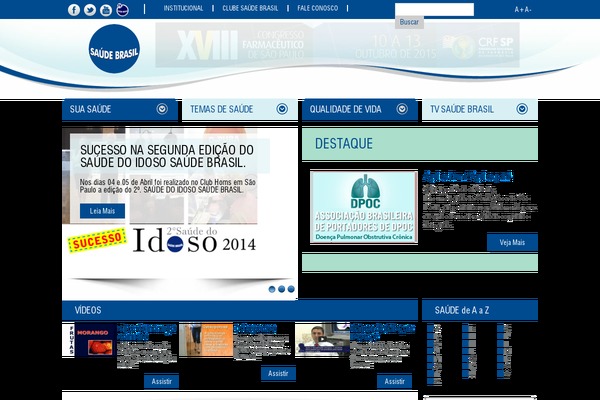The height and width of the screenshot is (400, 600).
Task: Open the Facebook page icon
Action: coord(74,10)
